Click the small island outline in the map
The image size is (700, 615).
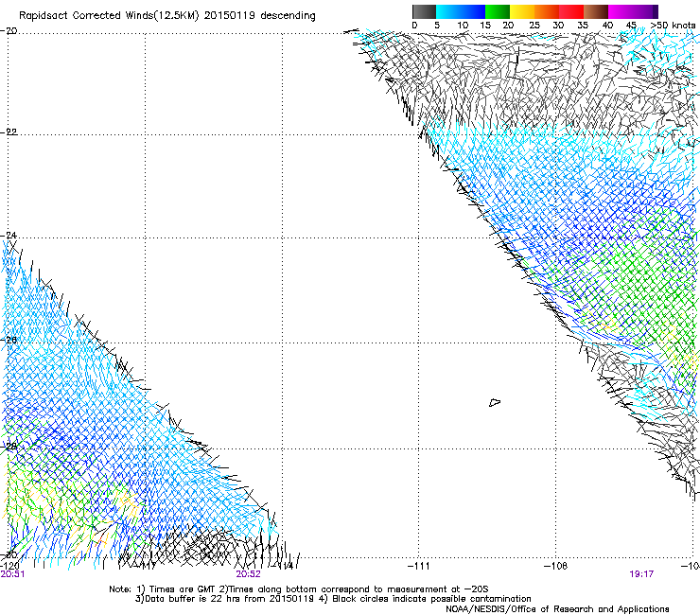point(495,402)
